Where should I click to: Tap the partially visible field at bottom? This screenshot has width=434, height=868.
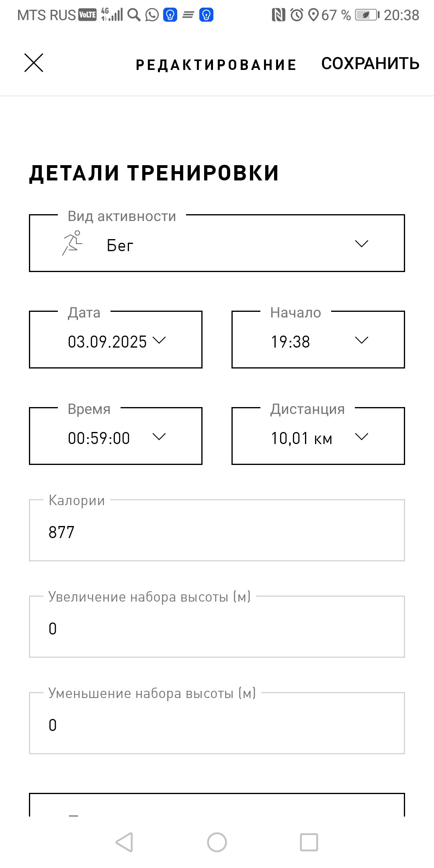click(x=217, y=805)
